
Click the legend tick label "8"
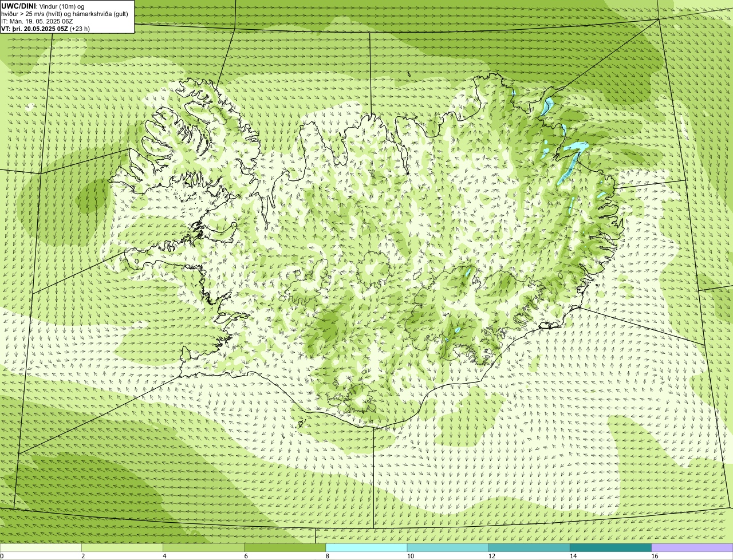(328, 556)
